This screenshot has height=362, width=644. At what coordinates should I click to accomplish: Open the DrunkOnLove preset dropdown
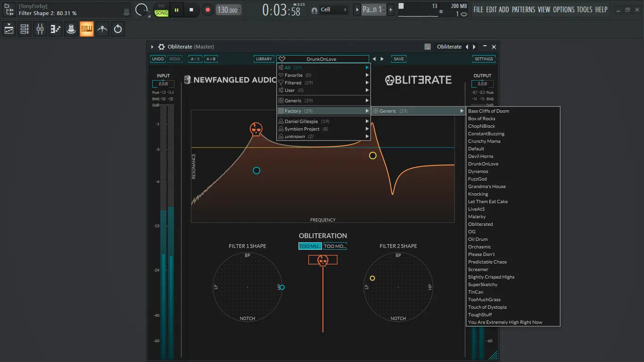click(323, 59)
